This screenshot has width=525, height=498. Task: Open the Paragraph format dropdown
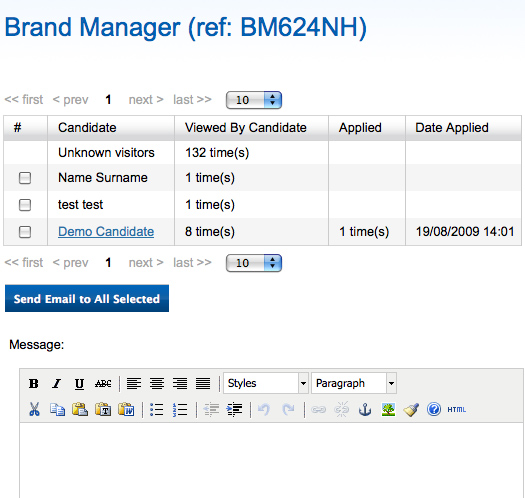click(354, 383)
